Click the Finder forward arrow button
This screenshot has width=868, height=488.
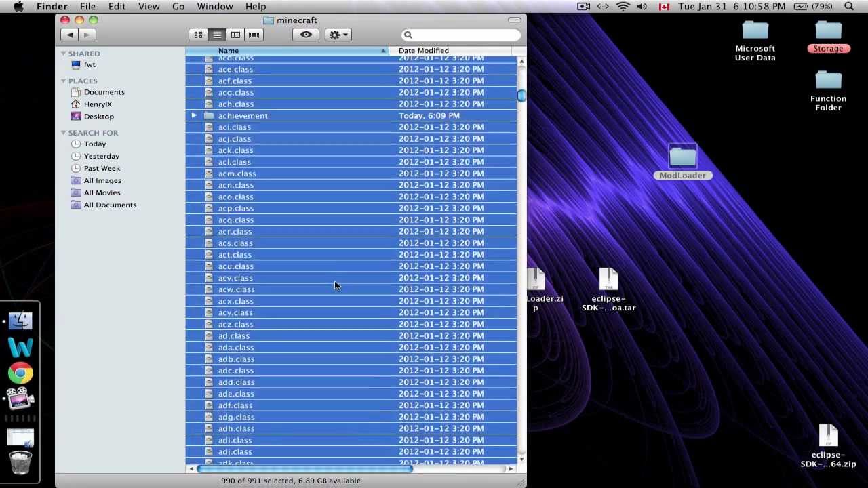[x=86, y=35]
